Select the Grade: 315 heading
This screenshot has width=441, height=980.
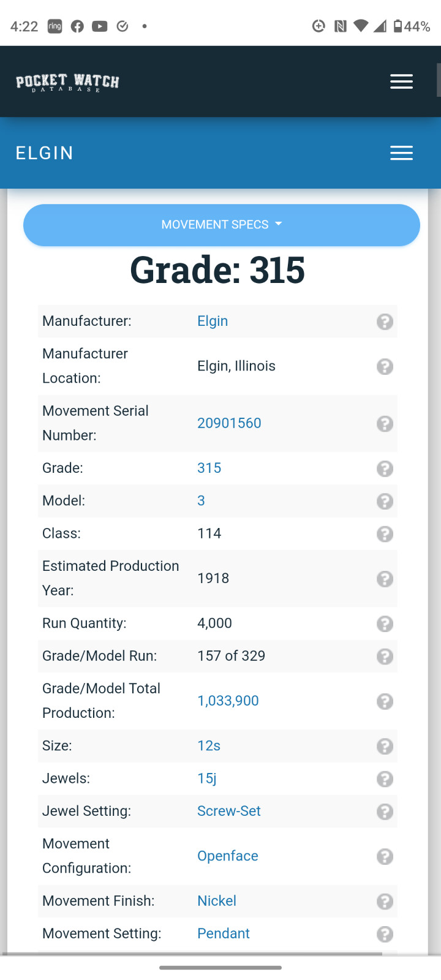coord(217,270)
